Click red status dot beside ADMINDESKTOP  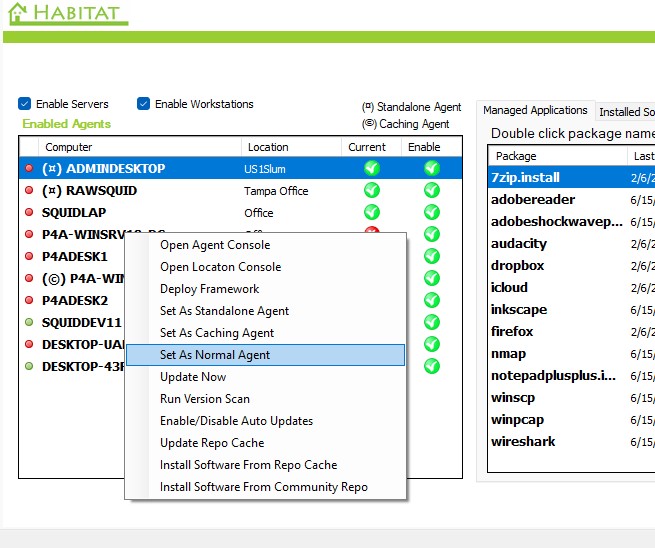(29, 169)
